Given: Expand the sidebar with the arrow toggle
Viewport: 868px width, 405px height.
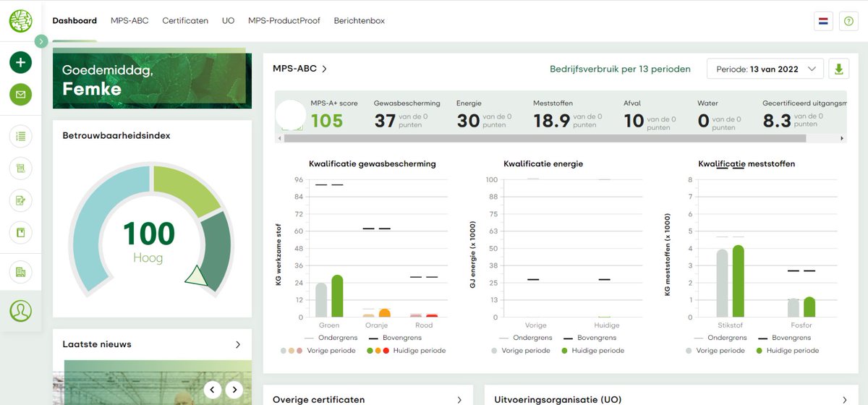Looking at the screenshot, I should point(41,41).
